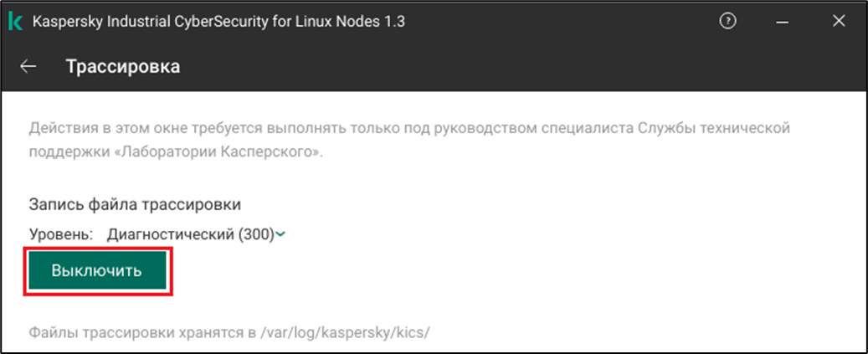Click the chevron next to trace level
This screenshot has height=354, width=868.
pos(281,235)
